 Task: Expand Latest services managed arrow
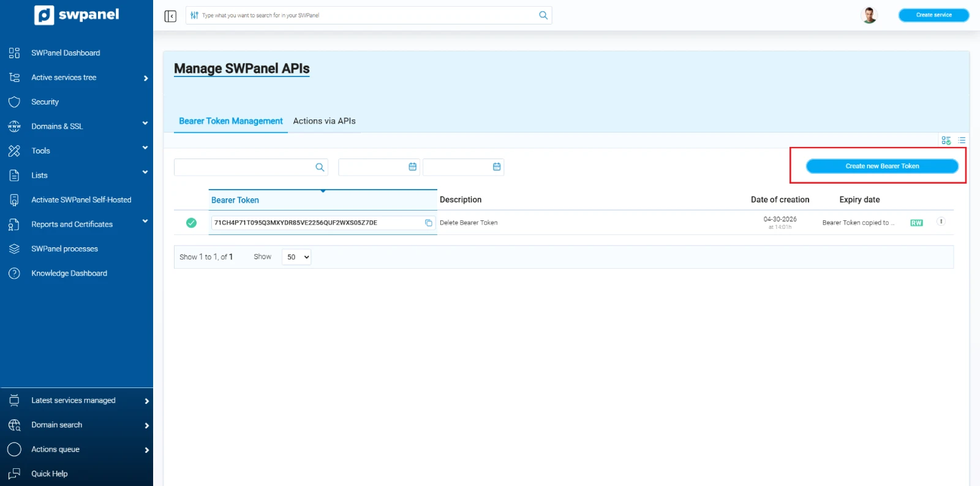tap(146, 401)
